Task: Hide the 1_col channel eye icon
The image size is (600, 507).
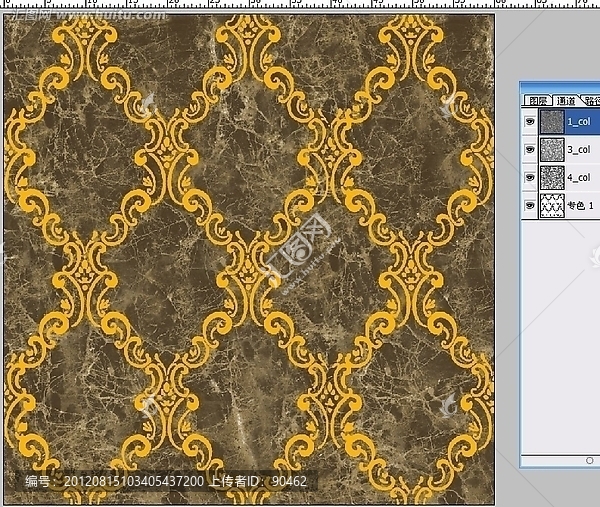Action: click(x=530, y=122)
